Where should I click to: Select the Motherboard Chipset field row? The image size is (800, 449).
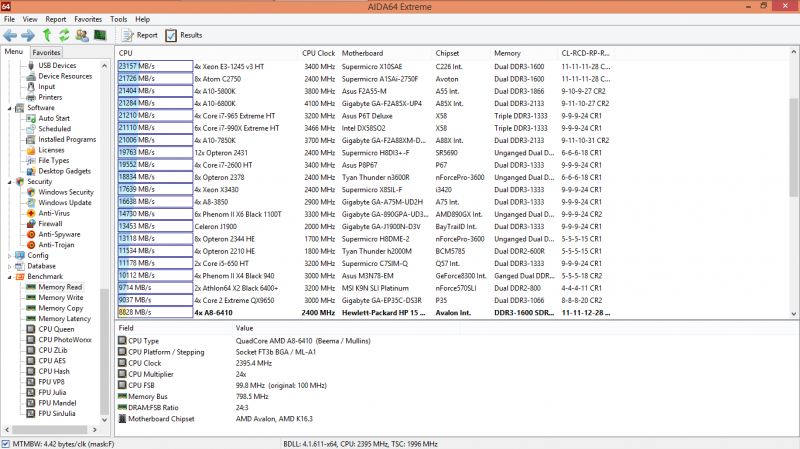[288, 419]
